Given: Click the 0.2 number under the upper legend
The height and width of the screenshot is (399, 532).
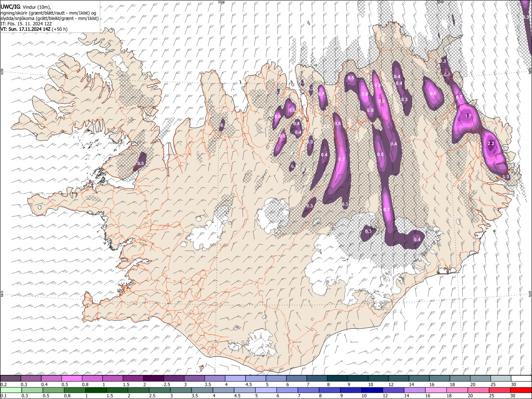Looking at the screenshot, I should [3, 384].
